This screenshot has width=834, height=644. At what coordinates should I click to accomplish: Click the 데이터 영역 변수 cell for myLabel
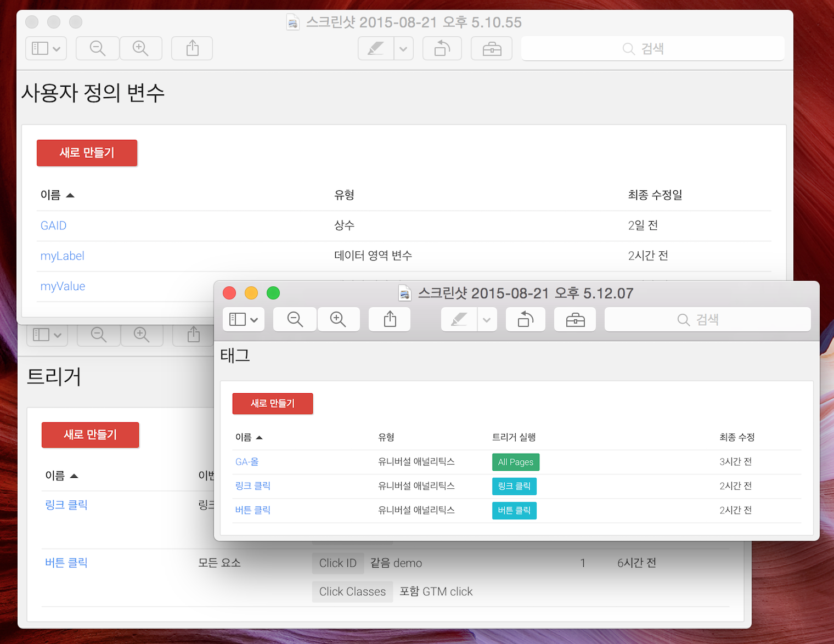(x=373, y=256)
